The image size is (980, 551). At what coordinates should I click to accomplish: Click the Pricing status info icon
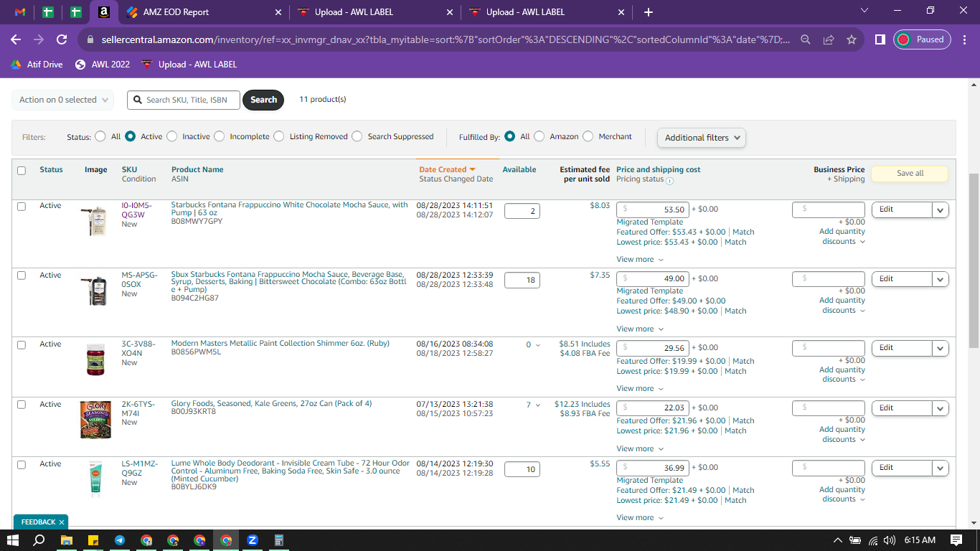click(669, 181)
